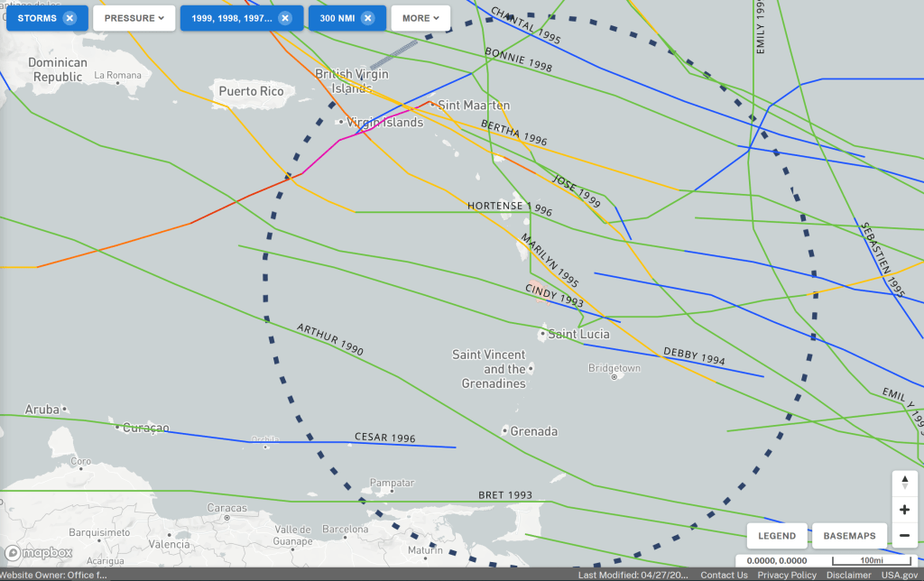Expand the MORE filters dropdown
This screenshot has height=581, width=924.
pos(420,18)
